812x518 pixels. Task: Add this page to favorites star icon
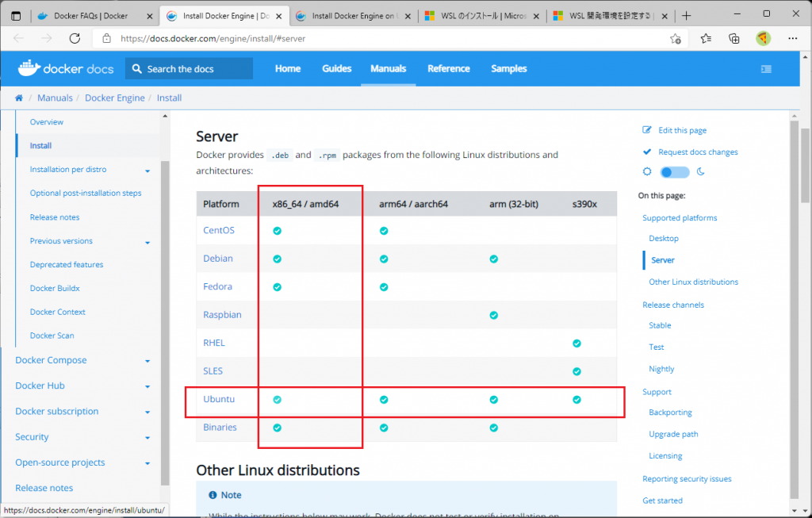676,38
